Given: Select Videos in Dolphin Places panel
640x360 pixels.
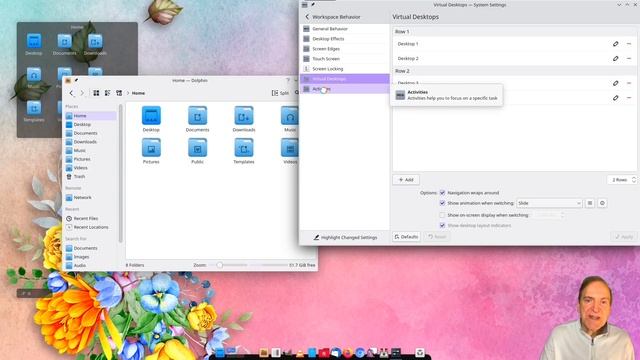Looking at the screenshot, I should pos(91,168).
